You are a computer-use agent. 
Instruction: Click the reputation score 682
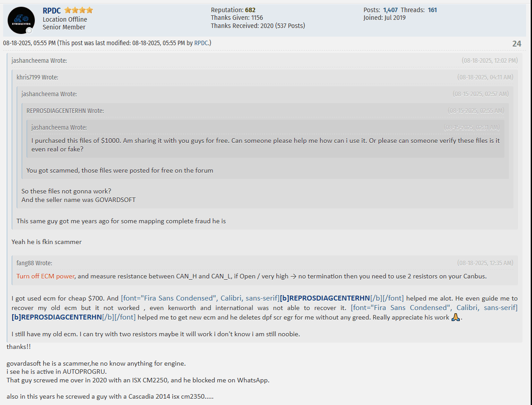coord(250,10)
